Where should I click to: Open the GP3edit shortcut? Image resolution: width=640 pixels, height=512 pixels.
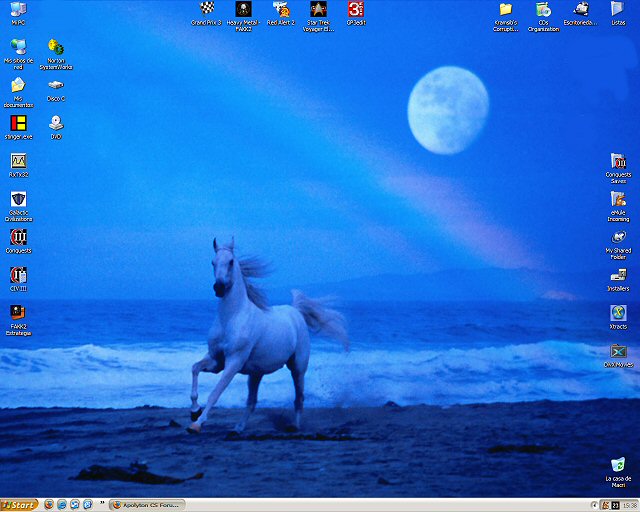click(356, 9)
